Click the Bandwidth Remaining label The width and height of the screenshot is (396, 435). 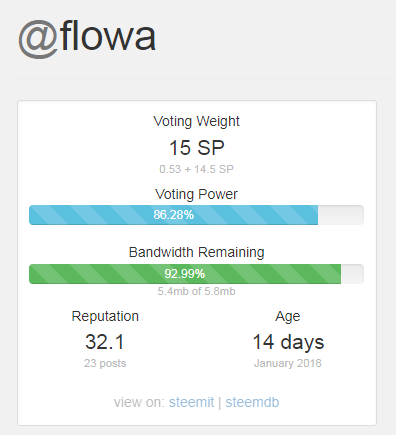pyautogui.click(x=197, y=252)
